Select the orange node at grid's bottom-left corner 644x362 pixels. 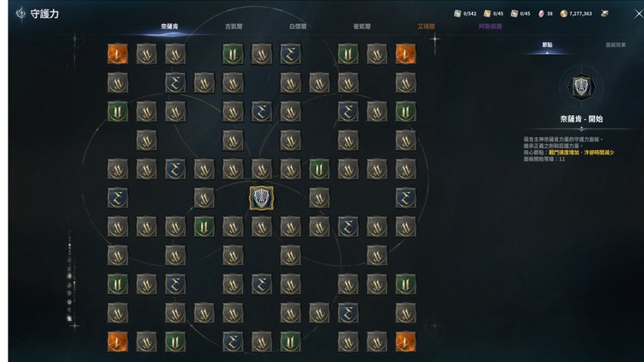(x=118, y=341)
